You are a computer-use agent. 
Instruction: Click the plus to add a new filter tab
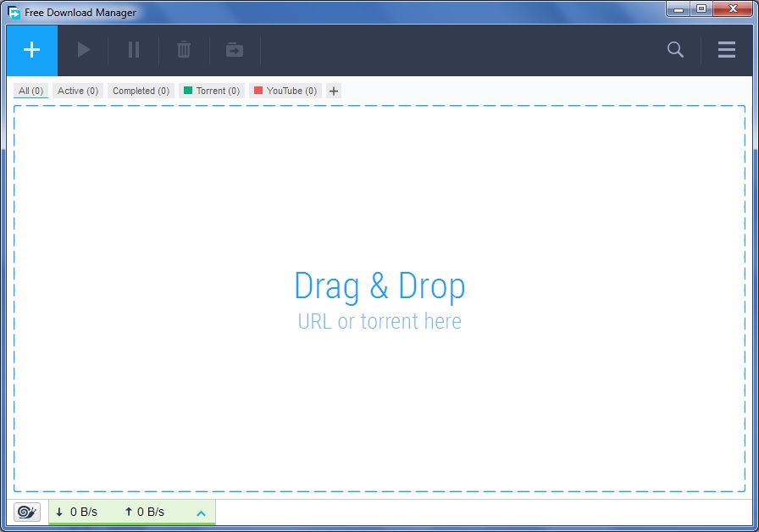[x=333, y=91]
